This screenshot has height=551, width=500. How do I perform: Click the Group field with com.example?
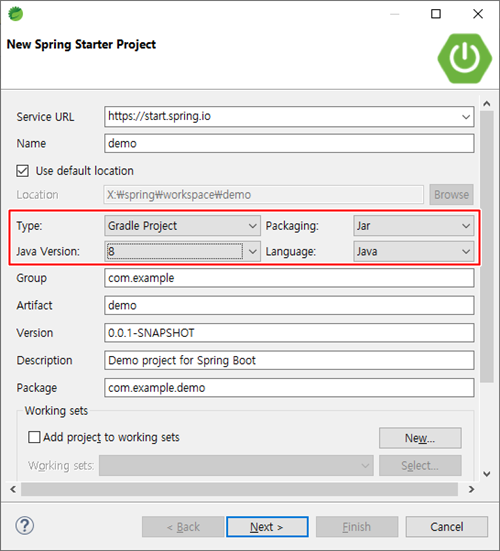point(289,278)
